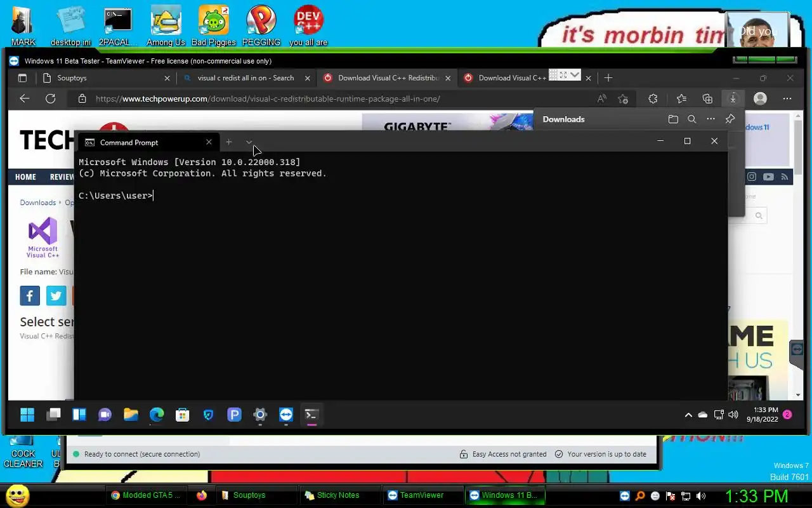Click the Terminal icon on remote taskbar
This screenshot has height=508, width=812.
[x=311, y=415]
